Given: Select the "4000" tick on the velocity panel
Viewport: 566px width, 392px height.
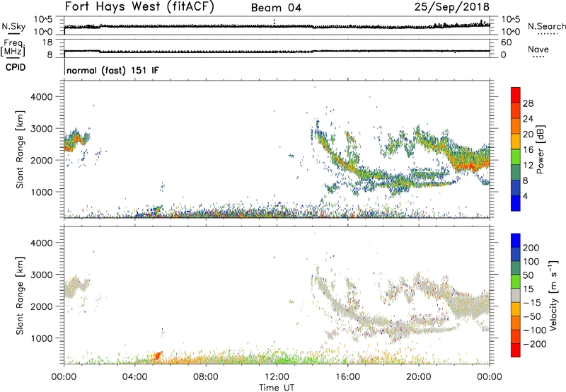Looking at the screenshot, I should [x=41, y=243].
